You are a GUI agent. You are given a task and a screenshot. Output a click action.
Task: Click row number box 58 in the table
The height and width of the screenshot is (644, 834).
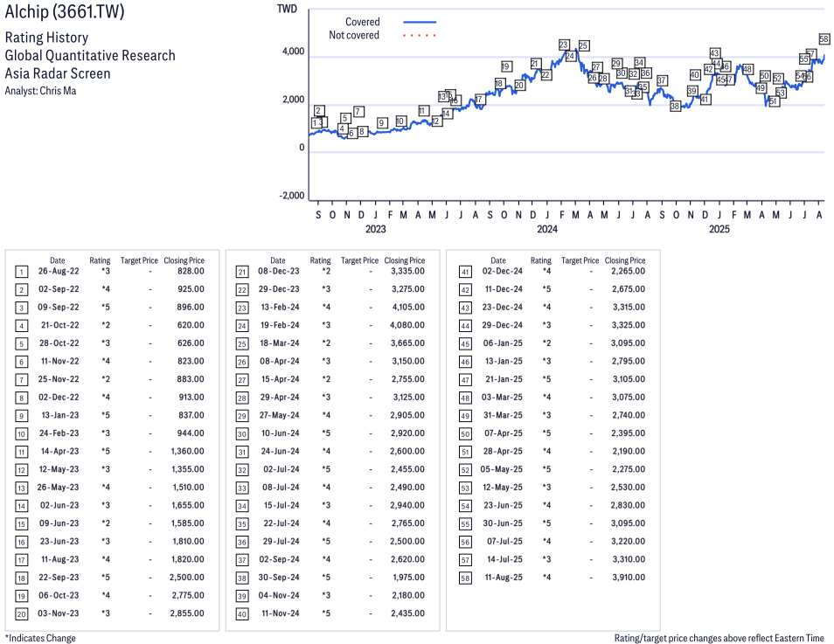coord(465,578)
